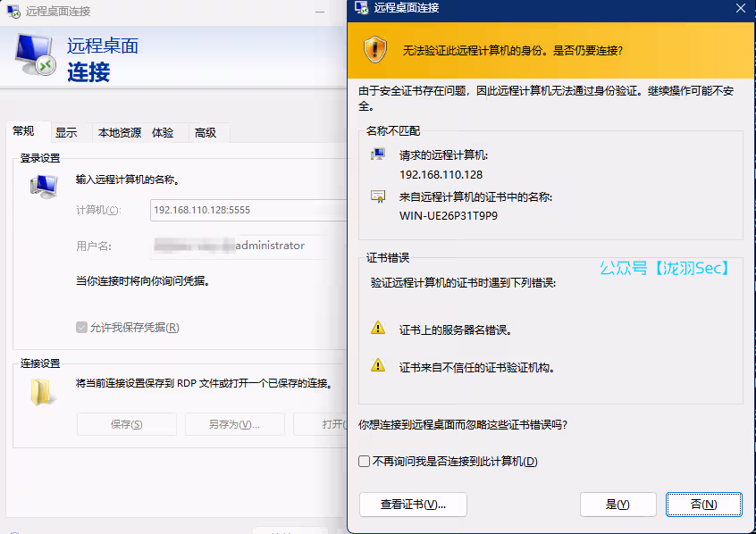Click warning icon beside 证书上的服务器名错误
Viewport: 756px width, 534px height.
378,329
